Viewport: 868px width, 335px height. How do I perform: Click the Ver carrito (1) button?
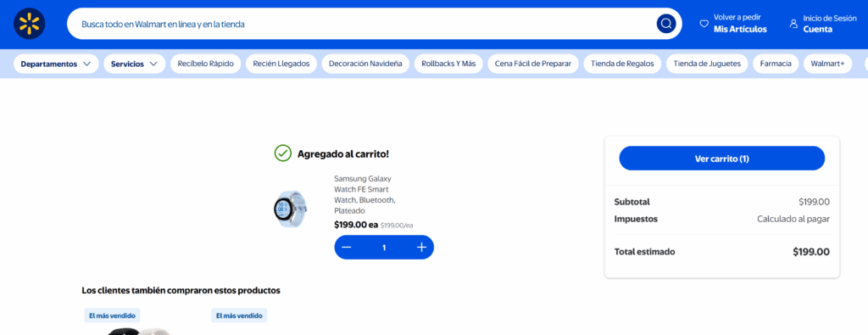(722, 159)
